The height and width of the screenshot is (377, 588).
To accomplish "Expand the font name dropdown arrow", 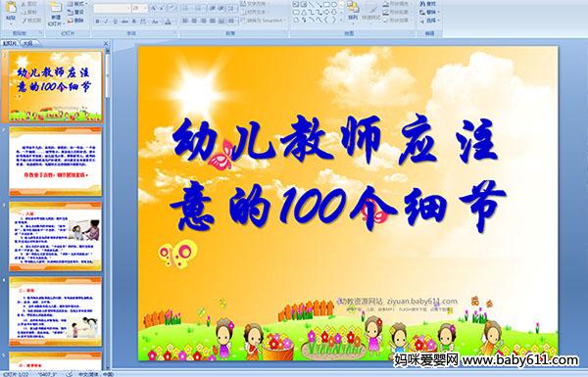I will point(128,8).
